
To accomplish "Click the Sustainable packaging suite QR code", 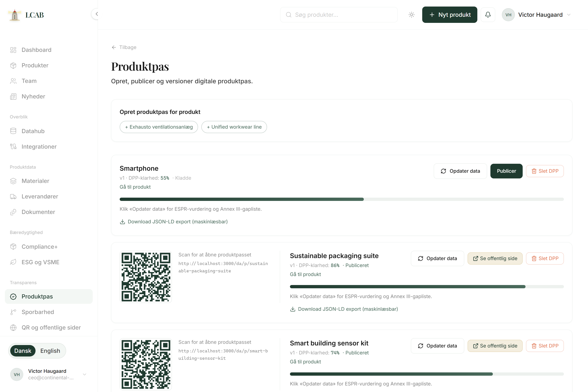I will tap(146, 277).
